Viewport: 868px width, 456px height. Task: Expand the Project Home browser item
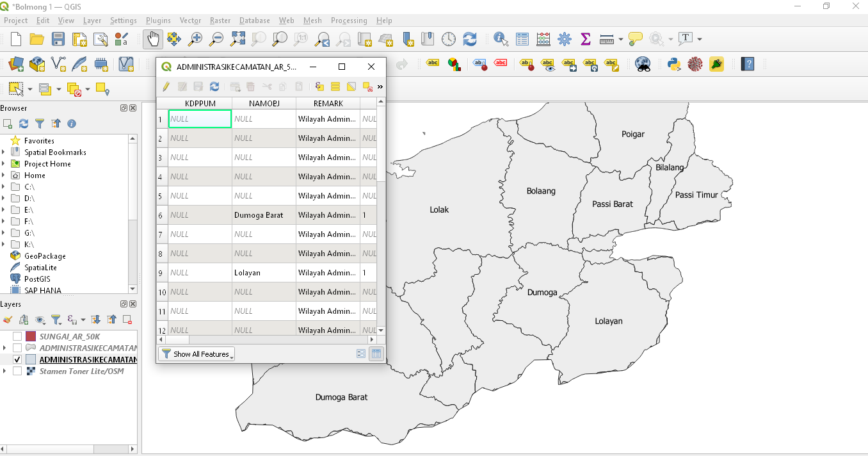(4, 164)
